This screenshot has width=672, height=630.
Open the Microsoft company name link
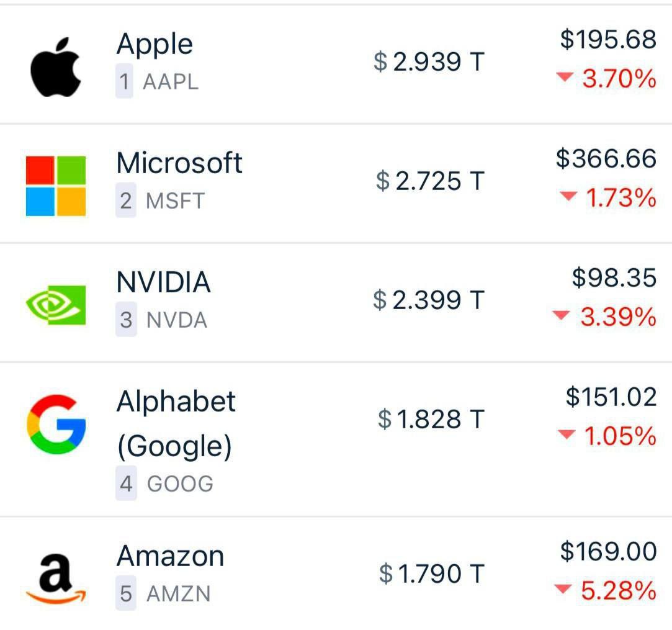[179, 163]
